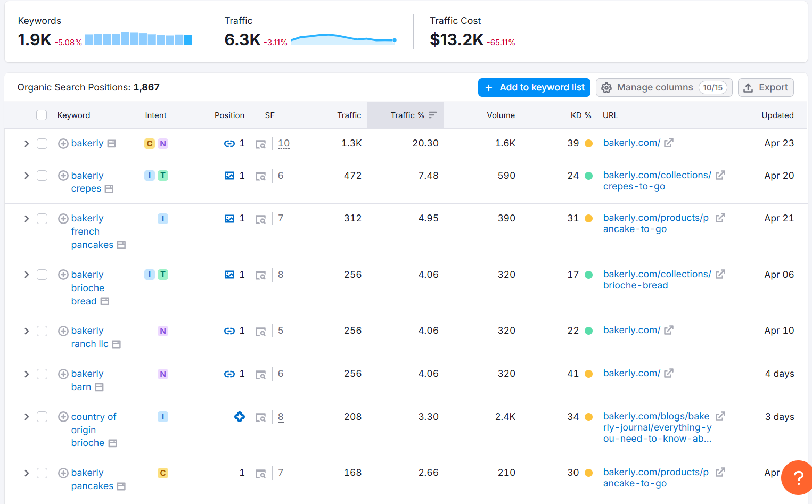
Task: Check the 'bakerly barn' row checkbox
Action: (x=42, y=374)
